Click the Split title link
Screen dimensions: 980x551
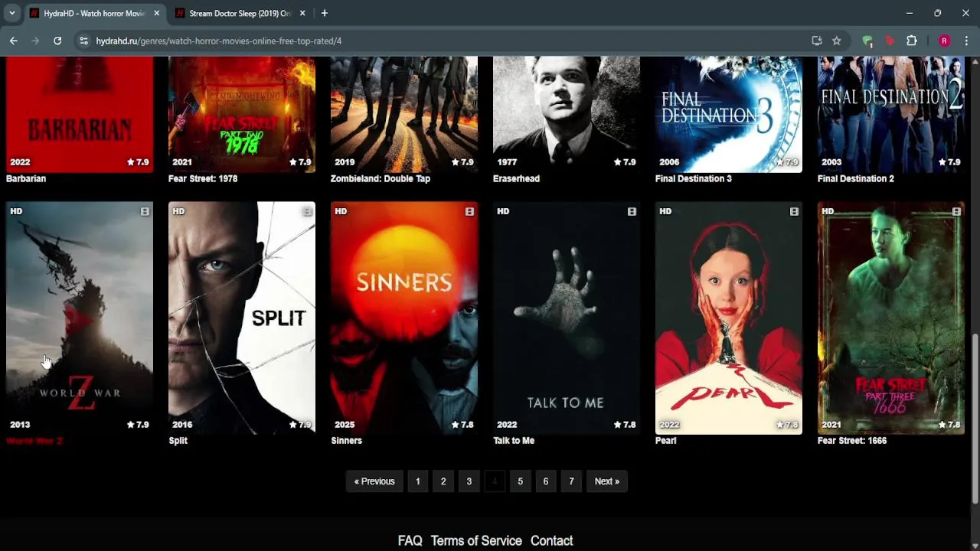tap(178, 440)
